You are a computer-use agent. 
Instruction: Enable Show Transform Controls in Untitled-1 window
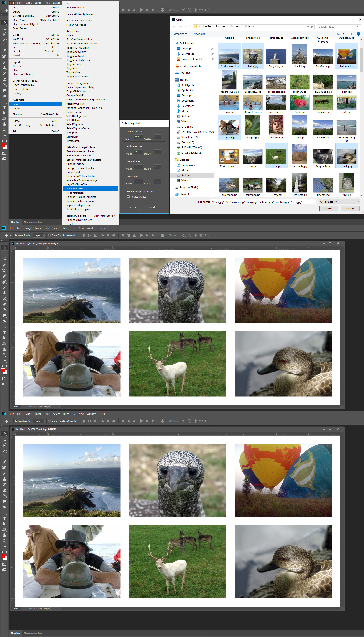coord(49,235)
